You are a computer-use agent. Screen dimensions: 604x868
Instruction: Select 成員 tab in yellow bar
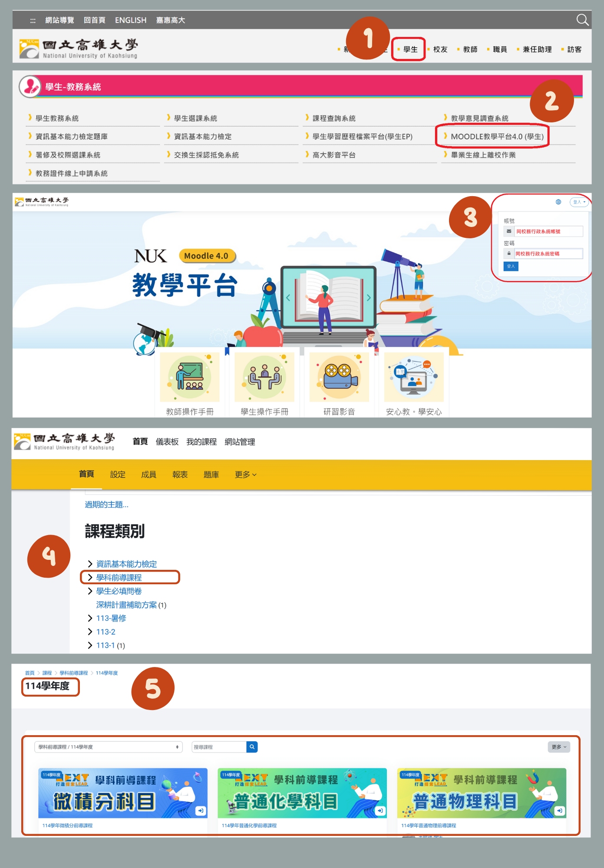149,474
